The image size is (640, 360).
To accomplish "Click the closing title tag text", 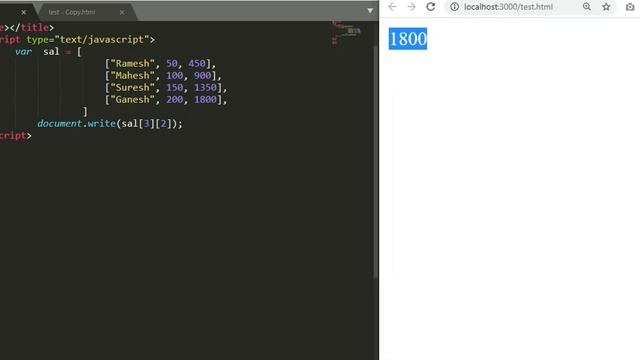I will (x=31, y=27).
